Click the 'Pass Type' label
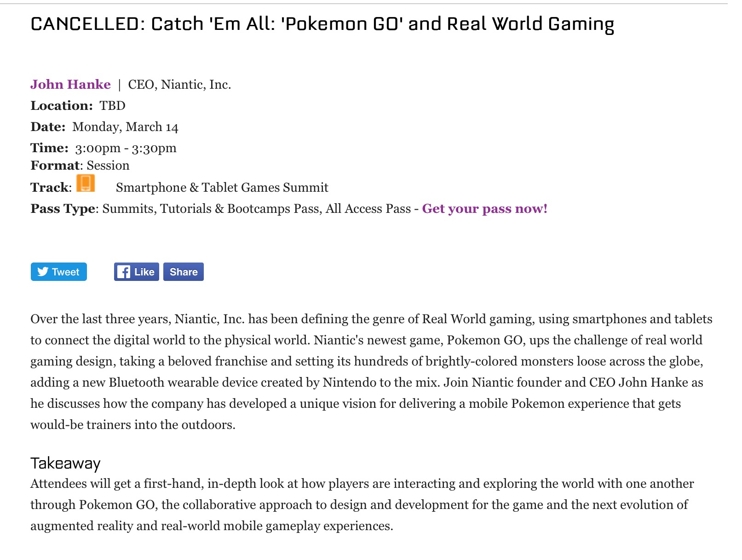 pyautogui.click(x=63, y=209)
